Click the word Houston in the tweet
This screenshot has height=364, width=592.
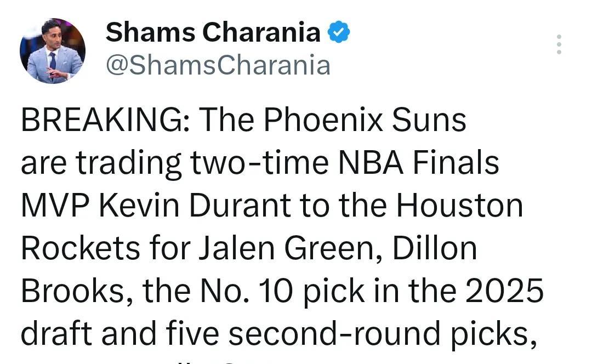click(459, 206)
